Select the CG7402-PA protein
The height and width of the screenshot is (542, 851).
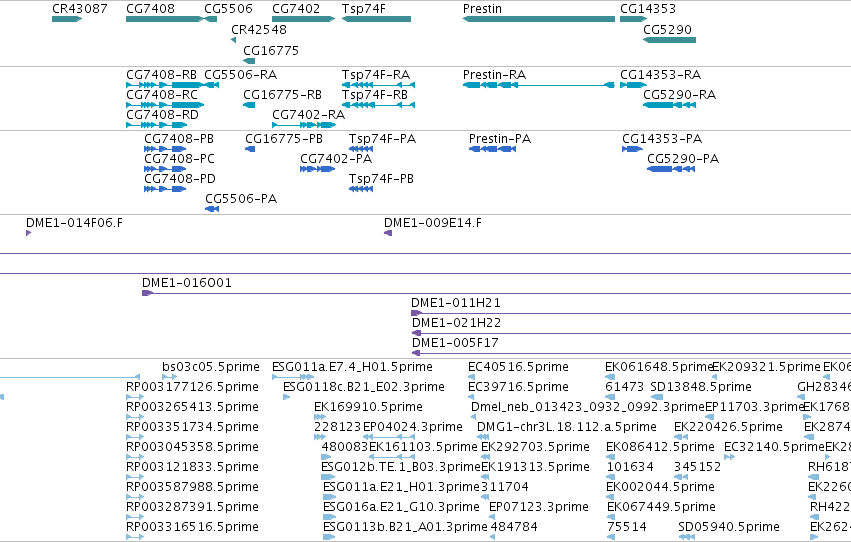[317, 169]
